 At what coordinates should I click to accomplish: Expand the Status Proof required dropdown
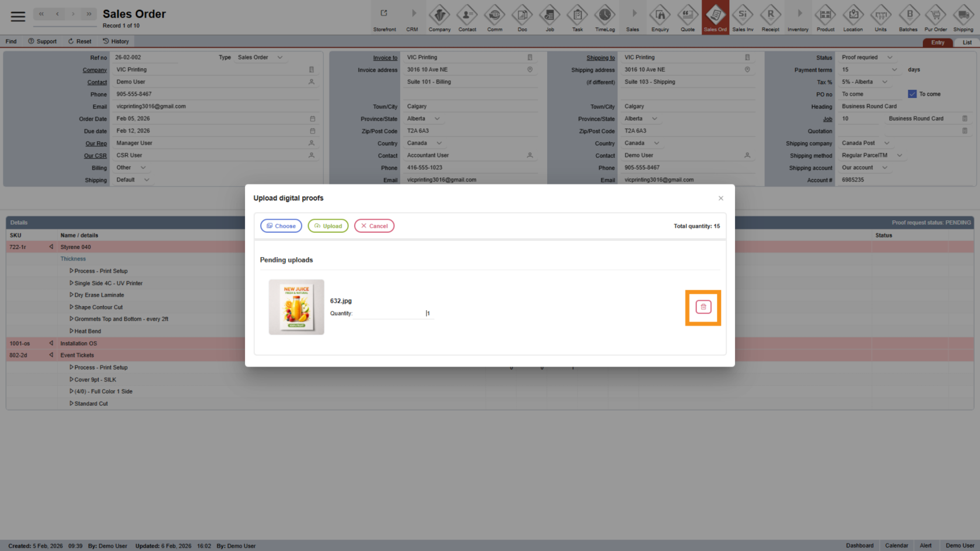point(890,57)
